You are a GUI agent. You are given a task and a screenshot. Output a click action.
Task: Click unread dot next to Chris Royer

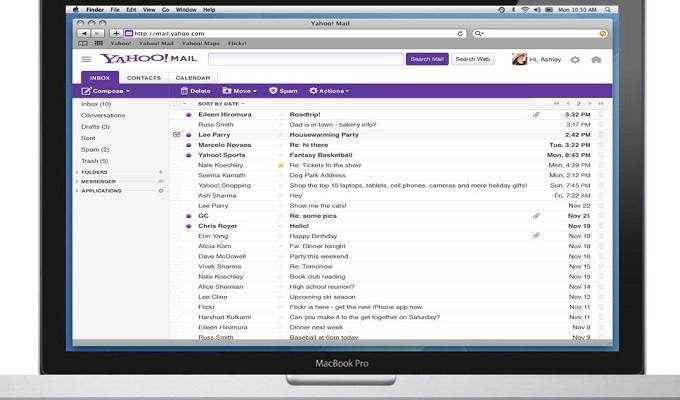[189, 226]
